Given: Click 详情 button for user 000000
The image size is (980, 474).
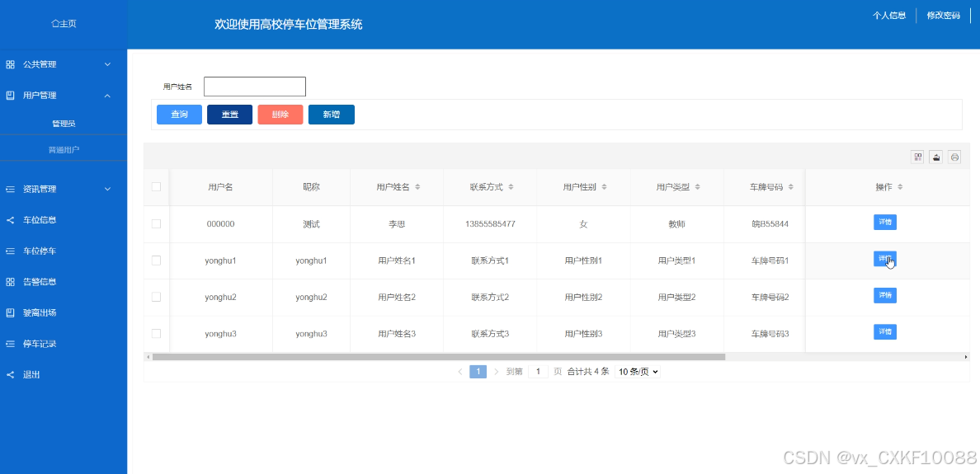Looking at the screenshot, I should tap(885, 223).
